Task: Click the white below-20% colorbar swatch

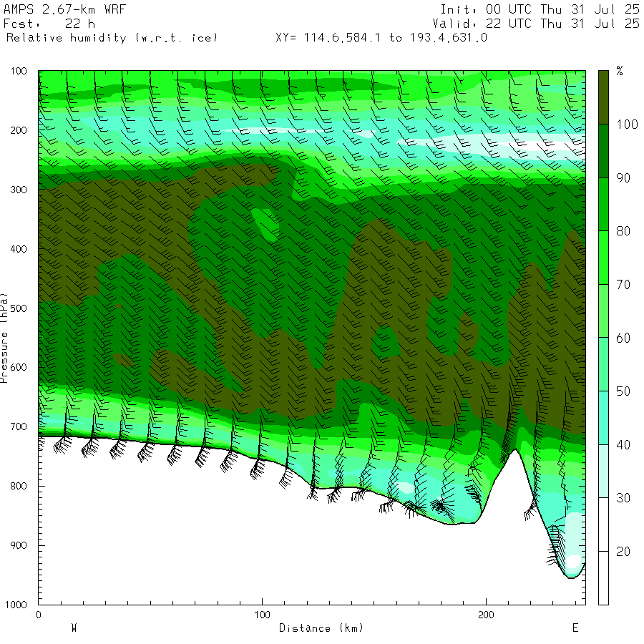Action: point(603,578)
